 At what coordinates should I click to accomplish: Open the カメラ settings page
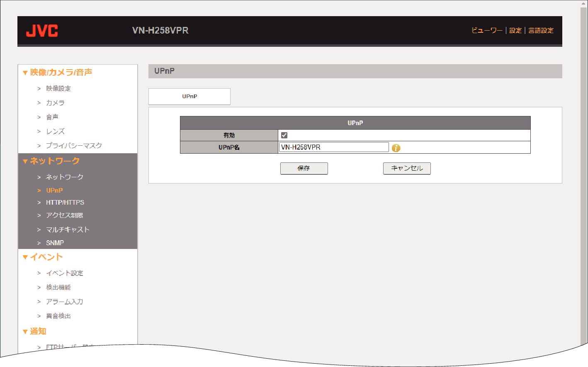coord(55,103)
